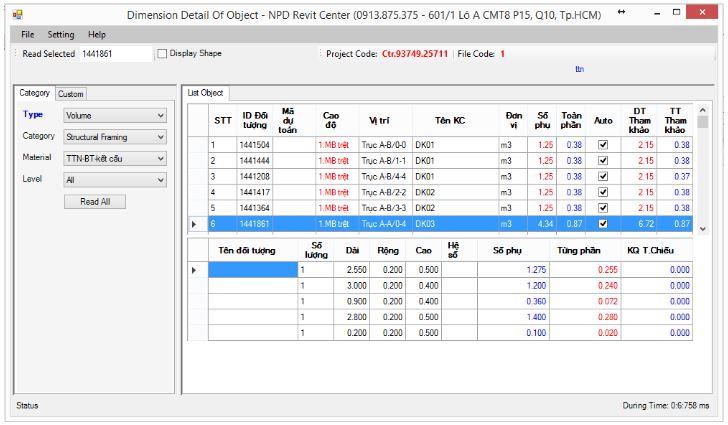The width and height of the screenshot is (728, 425).
Task: Click scroll up arrow of object list
Action: pos(702,111)
